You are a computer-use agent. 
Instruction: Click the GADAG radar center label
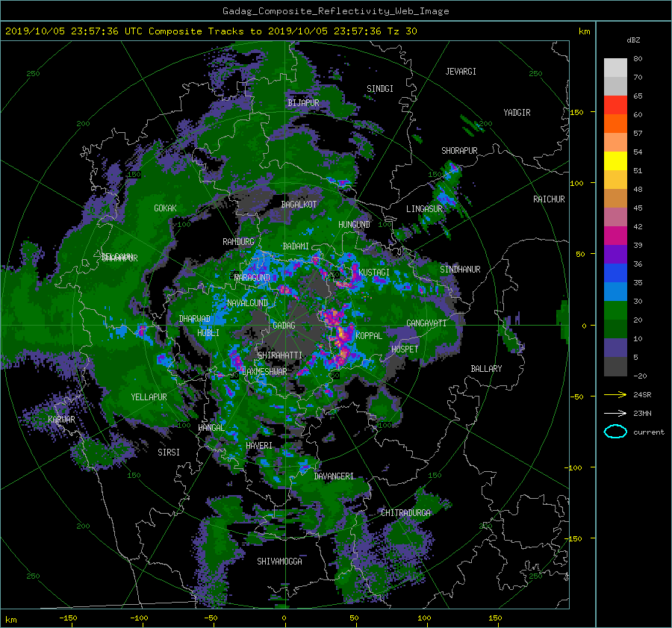point(284,326)
